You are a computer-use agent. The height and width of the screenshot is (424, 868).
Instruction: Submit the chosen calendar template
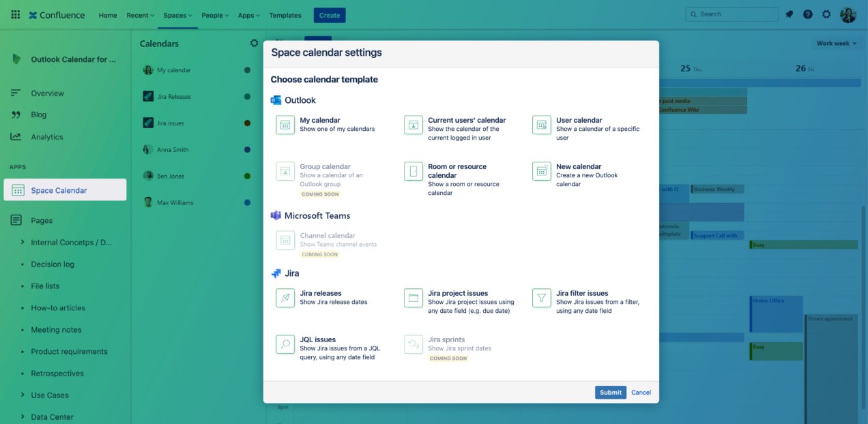pyautogui.click(x=610, y=392)
